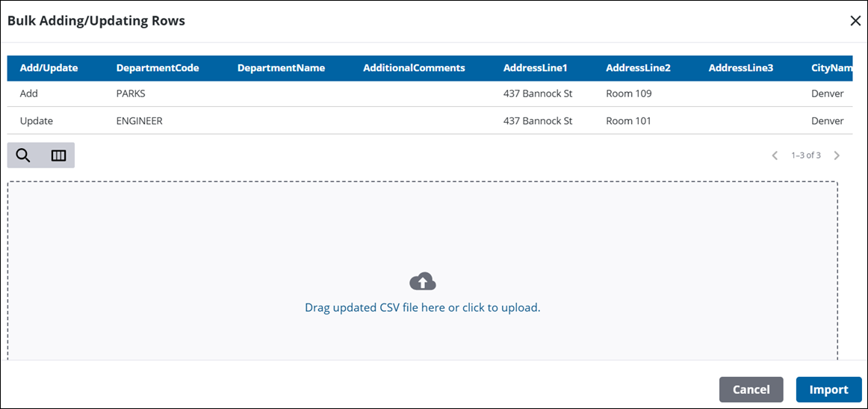Click 'Denver' in the PARKS row

coord(828,93)
